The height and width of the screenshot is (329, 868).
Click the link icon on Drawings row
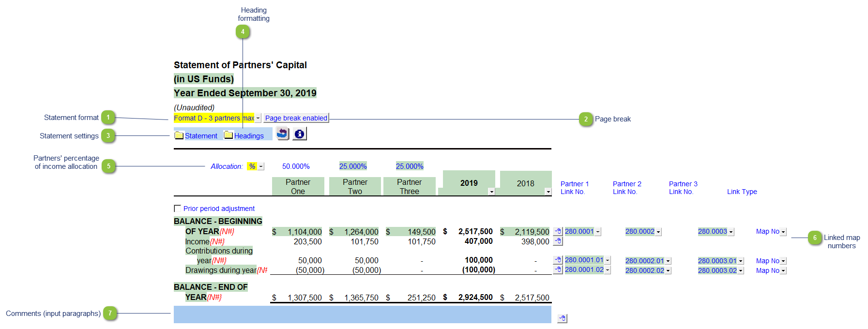tap(558, 269)
